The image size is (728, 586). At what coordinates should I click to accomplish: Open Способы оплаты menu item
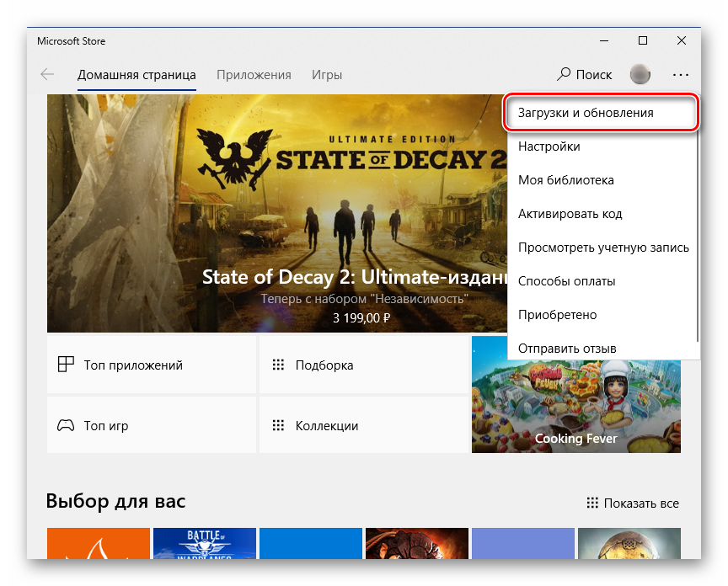567,281
